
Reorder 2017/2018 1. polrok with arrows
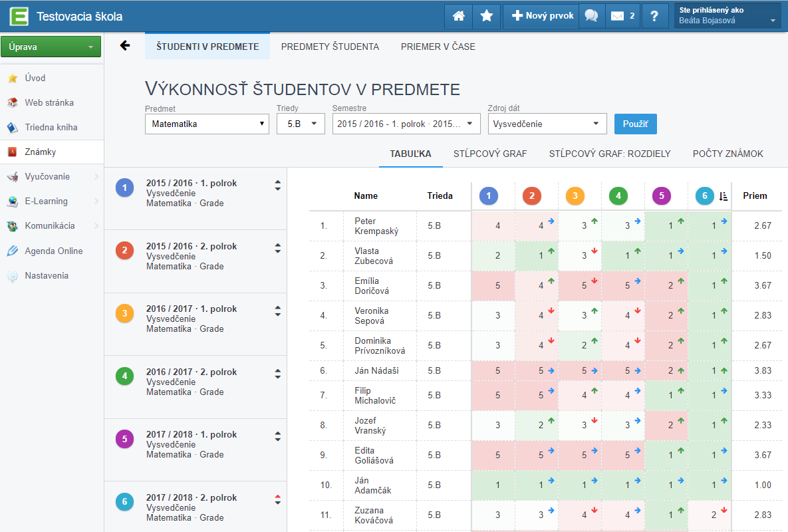[x=278, y=436]
